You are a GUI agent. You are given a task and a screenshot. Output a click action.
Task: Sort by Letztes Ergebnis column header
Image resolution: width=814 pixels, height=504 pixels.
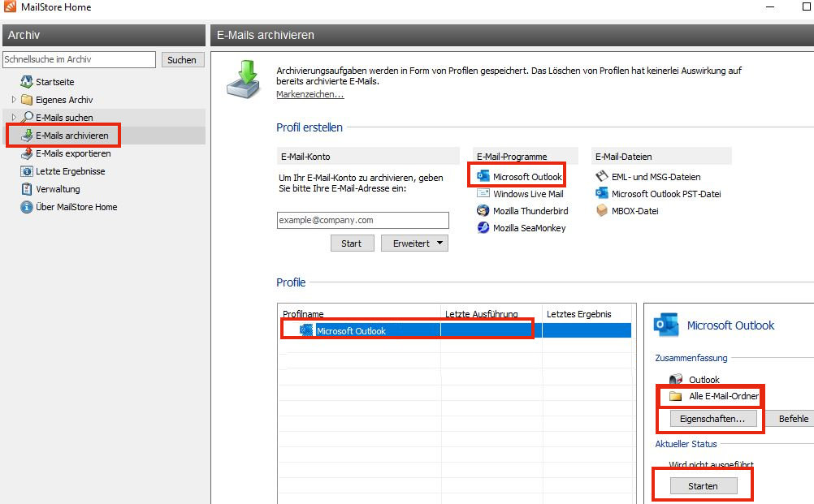point(579,314)
